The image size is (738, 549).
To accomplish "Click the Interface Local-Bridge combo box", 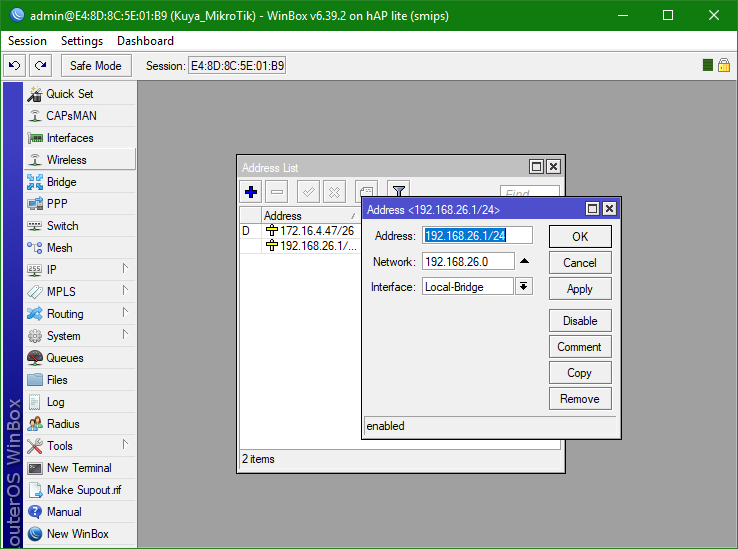I will 467,287.
